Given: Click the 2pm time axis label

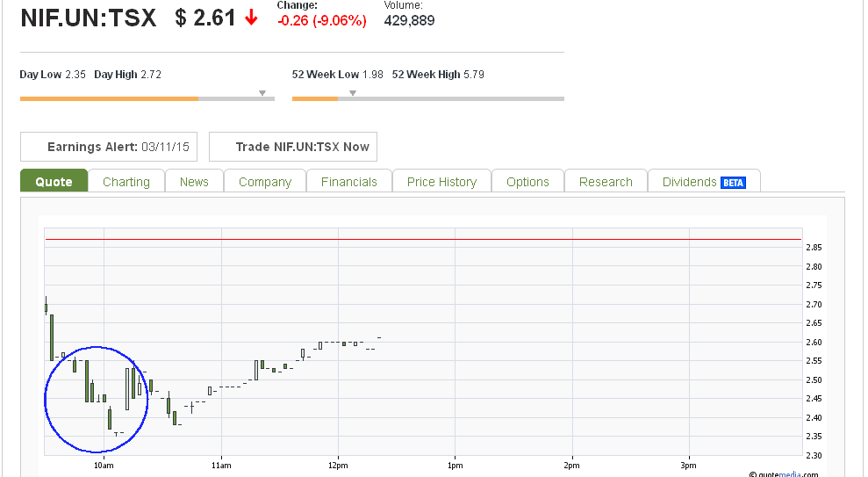Looking at the screenshot, I should click(572, 466).
